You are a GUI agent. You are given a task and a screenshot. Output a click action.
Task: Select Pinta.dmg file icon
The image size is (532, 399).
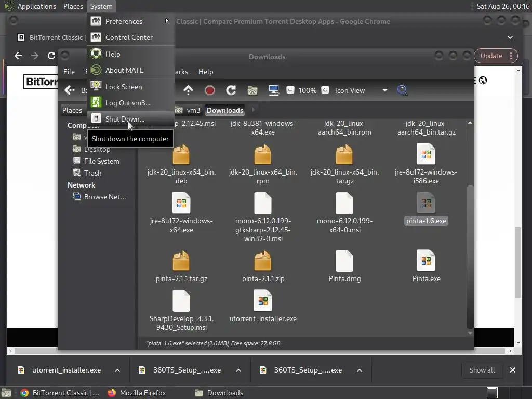(x=344, y=261)
